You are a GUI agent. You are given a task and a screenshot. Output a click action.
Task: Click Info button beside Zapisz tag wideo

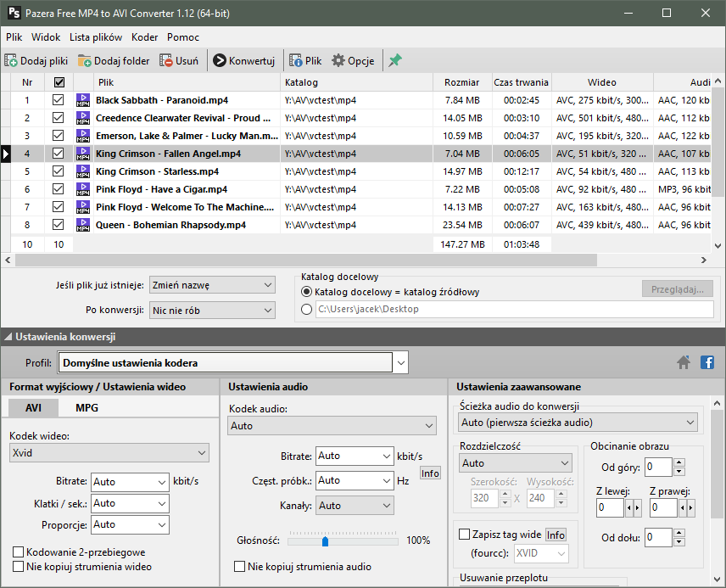pos(556,535)
